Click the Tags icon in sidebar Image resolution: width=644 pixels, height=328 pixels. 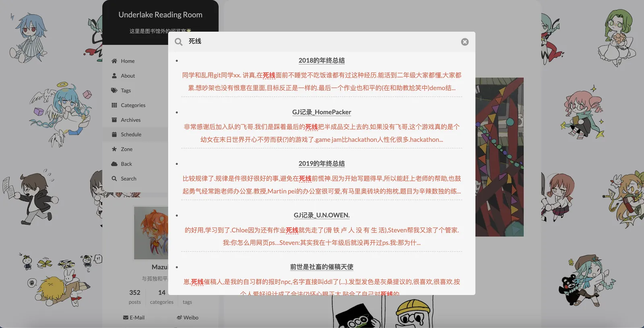[114, 90]
